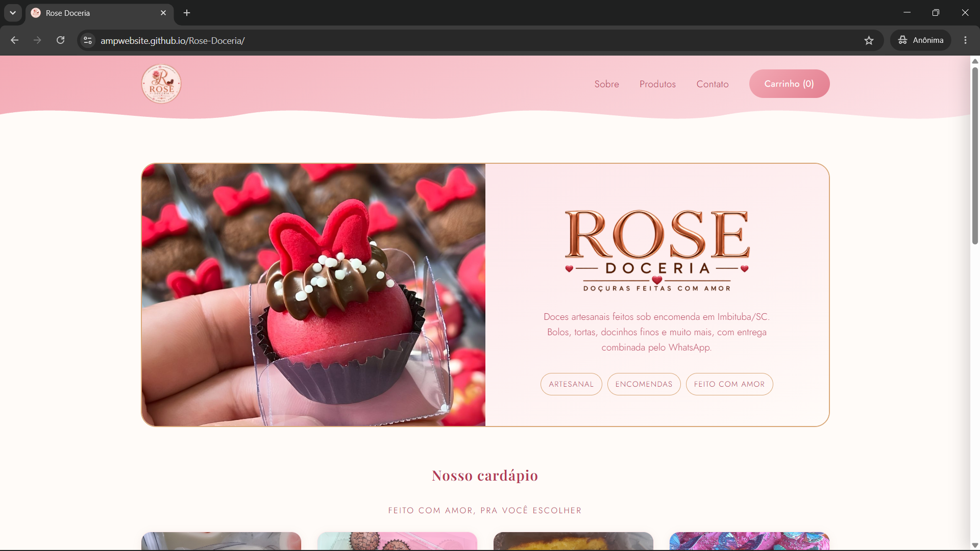Bookmark this page with the star icon
The image size is (980, 551).
869,40
